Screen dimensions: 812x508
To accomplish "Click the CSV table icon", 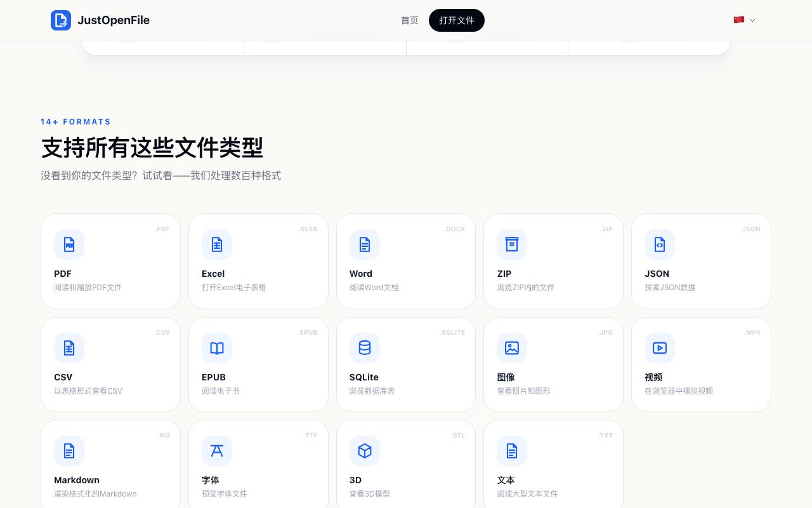I will point(69,348).
